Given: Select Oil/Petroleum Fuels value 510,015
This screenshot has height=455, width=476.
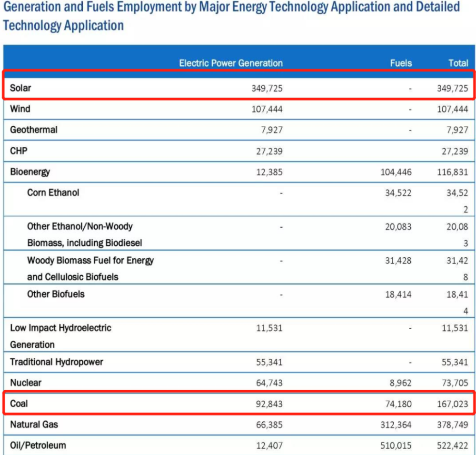Looking at the screenshot, I should [x=396, y=446].
